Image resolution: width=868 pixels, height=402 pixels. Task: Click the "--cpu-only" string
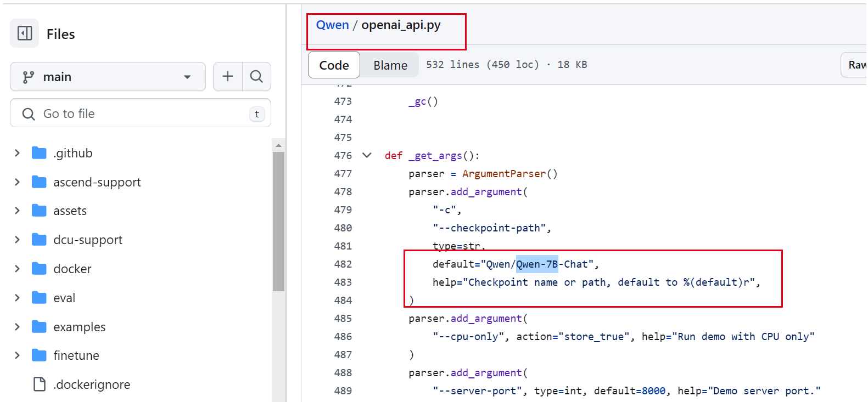click(x=468, y=336)
